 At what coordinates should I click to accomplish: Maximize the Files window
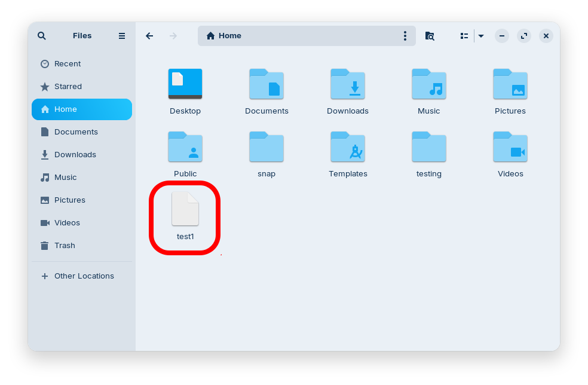(524, 36)
